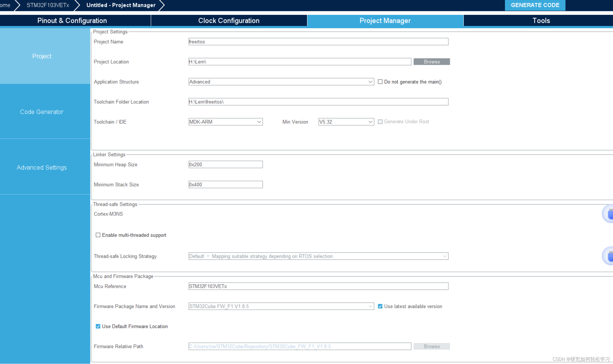Open the Application Structure dropdown
Image resolution: width=613 pixels, height=364 pixels.
pyautogui.click(x=281, y=82)
